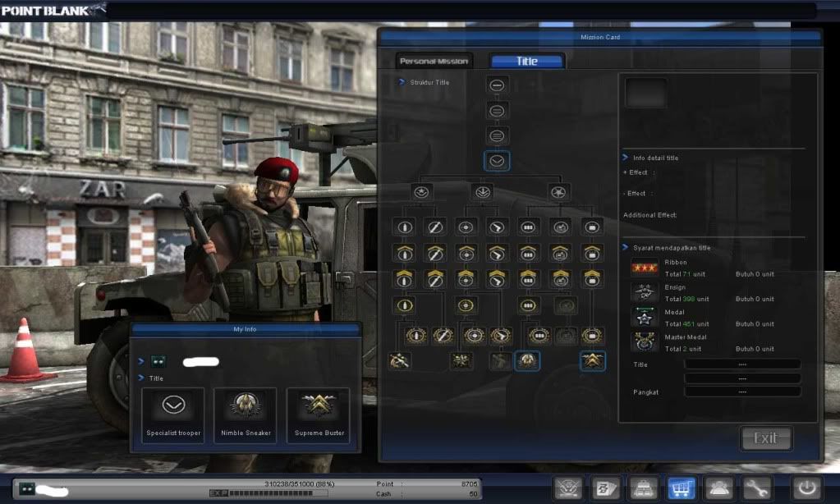Select the bullet title with one gold chevron
Image resolution: width=840 pixels, height=504 pixels.
point(405,252)
